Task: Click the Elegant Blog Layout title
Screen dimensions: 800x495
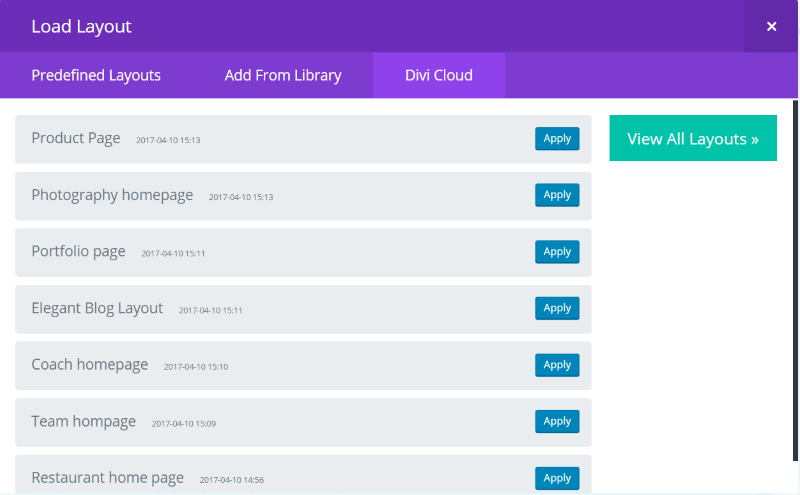Action: point(97,308)
